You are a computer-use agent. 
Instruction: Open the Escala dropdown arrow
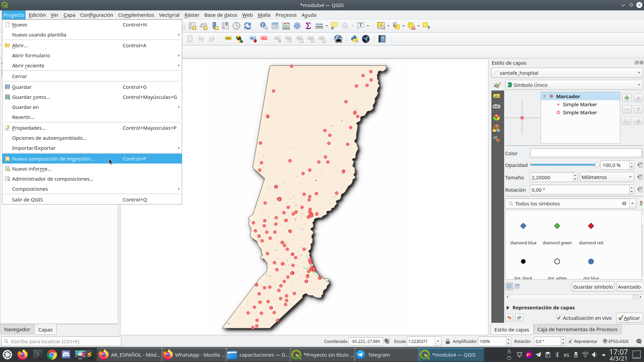click(438, 341)
